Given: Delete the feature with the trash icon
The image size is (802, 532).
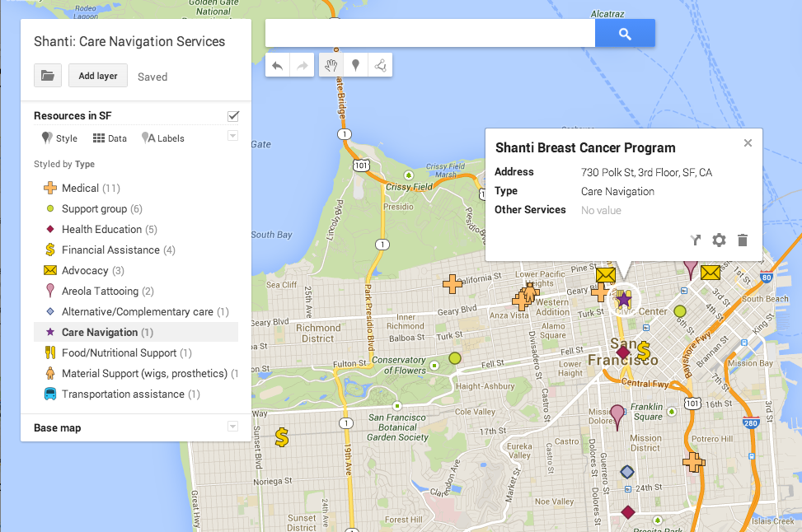Looking at the screenshot, I should point(743,240).
